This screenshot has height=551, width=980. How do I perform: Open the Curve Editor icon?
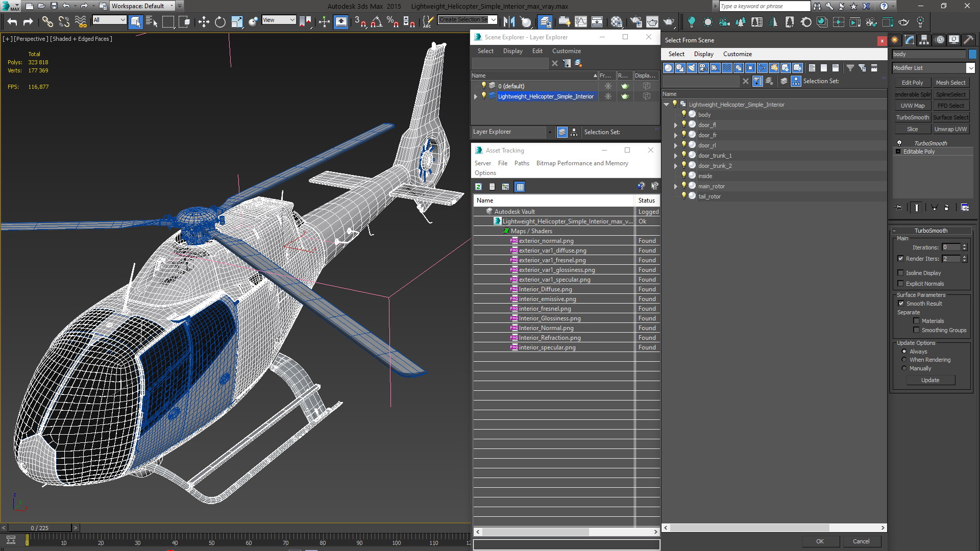tap(581, 21)
